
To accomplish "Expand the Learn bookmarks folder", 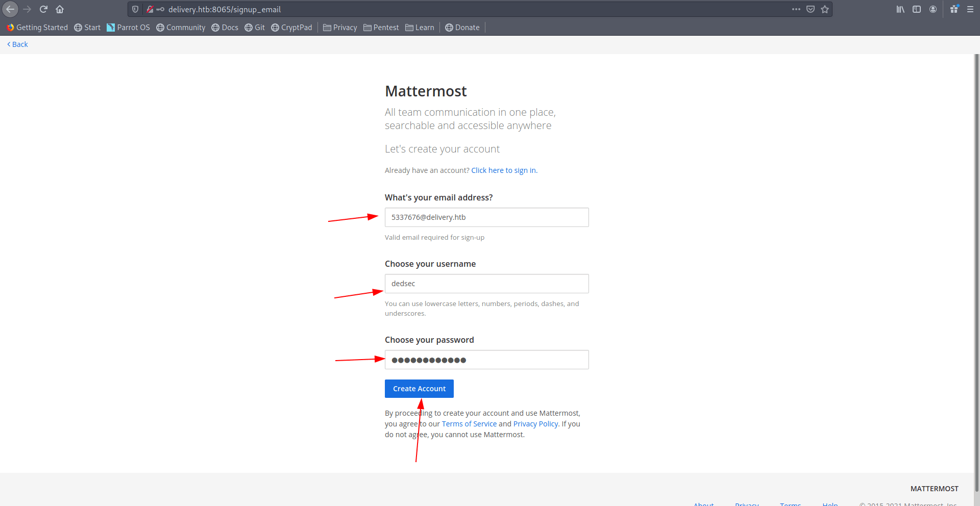I will point(420,28).
